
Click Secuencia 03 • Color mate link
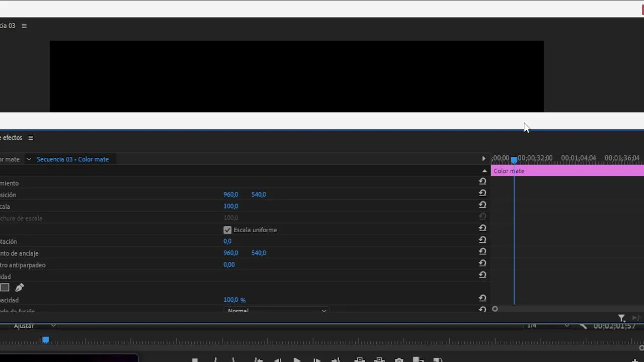(x=72, y=159)
